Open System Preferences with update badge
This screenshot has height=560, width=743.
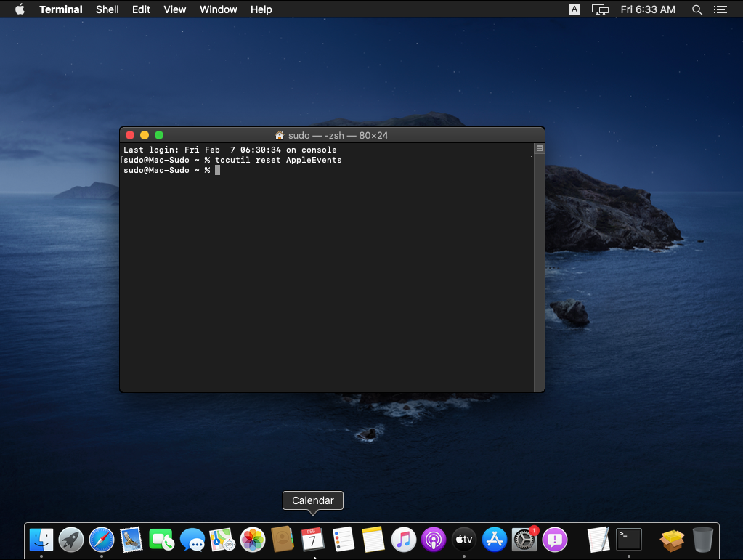coord(524,540)
